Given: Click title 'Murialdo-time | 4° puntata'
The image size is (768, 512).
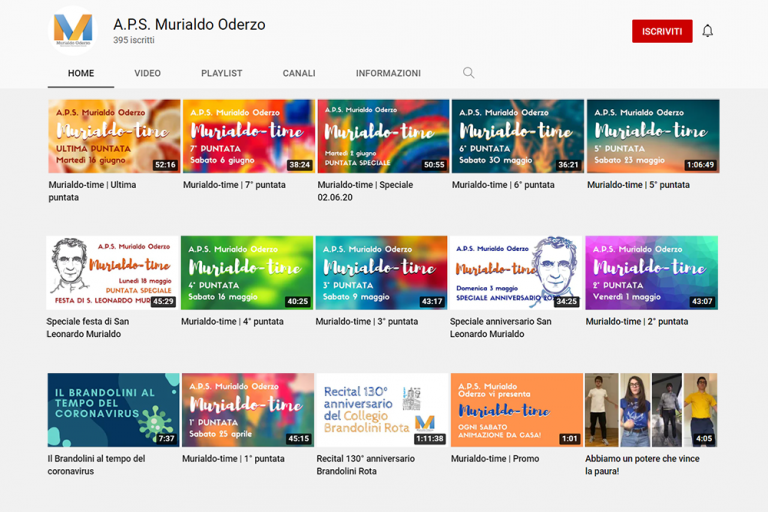Looking at the screenshot, I should click(x=232, y=321).
